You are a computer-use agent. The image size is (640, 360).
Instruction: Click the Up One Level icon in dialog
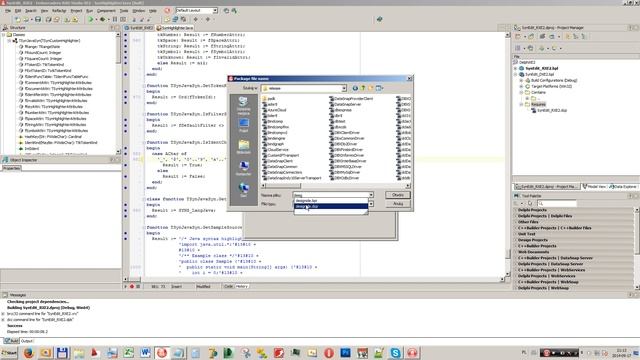[x=363, y=88]
